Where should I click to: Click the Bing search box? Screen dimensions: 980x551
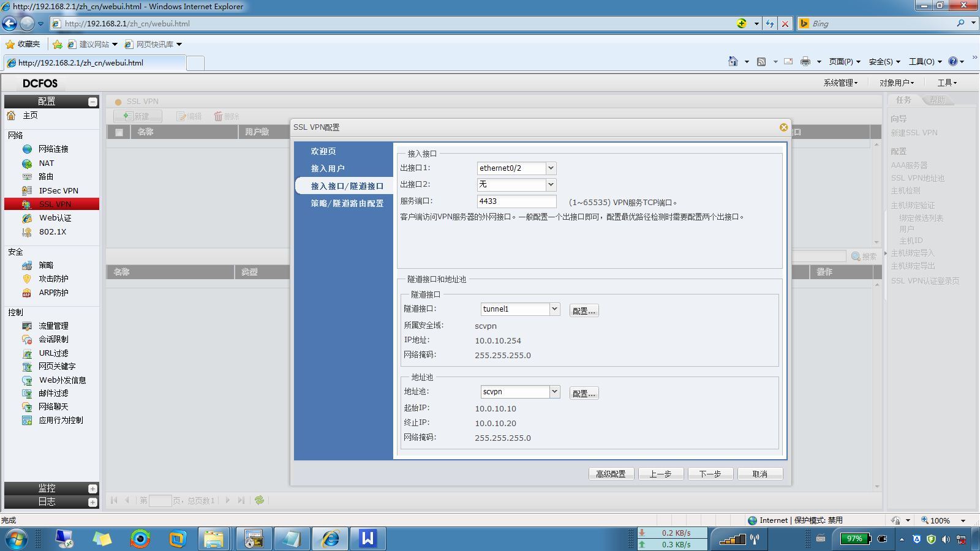pos(882,24)
